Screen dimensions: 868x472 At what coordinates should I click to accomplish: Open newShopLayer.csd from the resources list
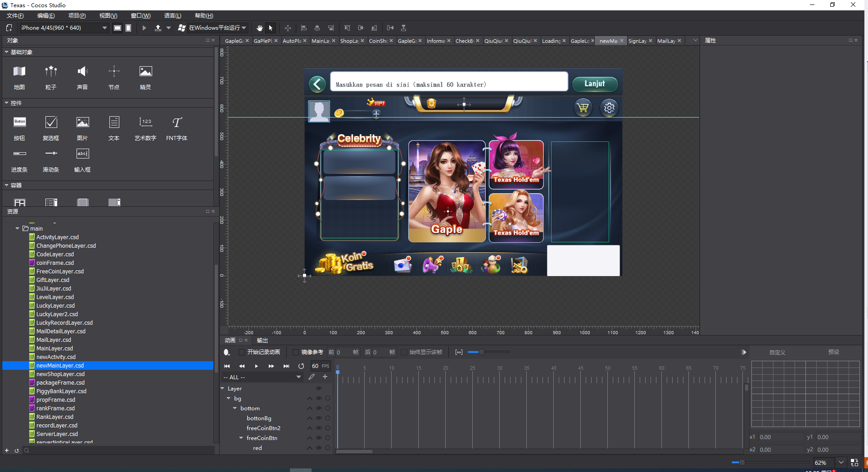60,374
